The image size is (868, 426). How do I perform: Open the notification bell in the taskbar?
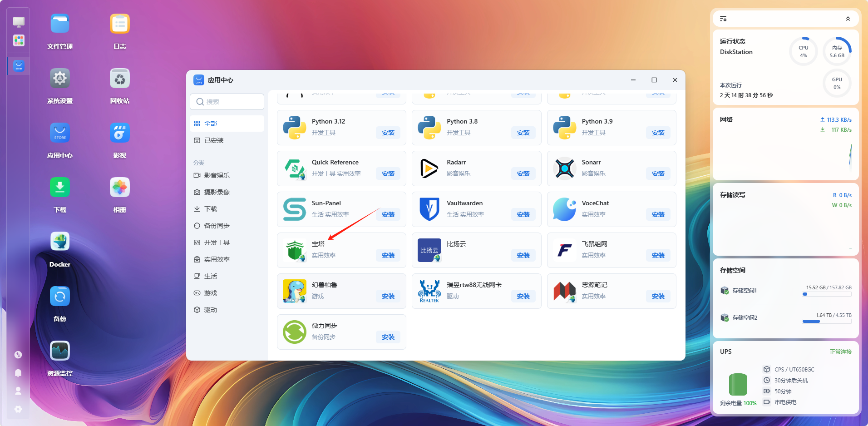coord(18,373)
